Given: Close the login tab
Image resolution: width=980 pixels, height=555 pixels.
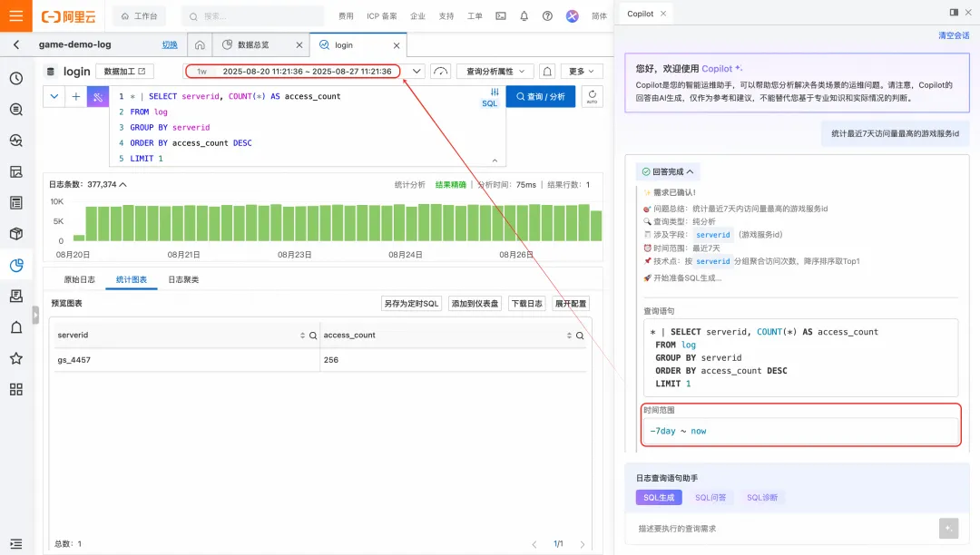Looking at the screenshot, I should tap(397, 45).
